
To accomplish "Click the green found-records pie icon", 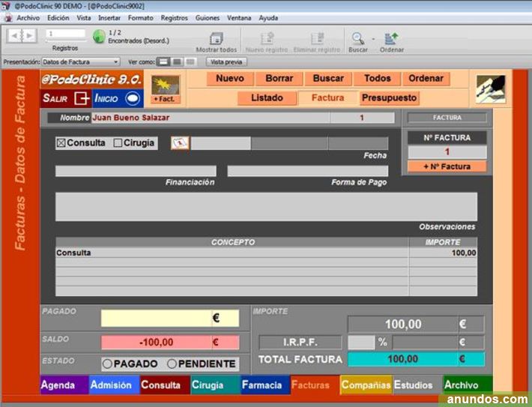I will pos(99,36).
